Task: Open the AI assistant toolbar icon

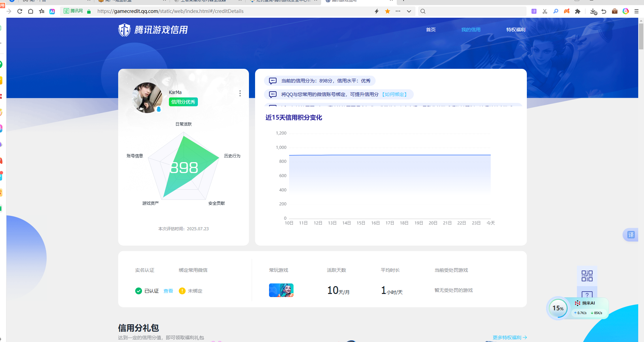Action: (52, 11)
